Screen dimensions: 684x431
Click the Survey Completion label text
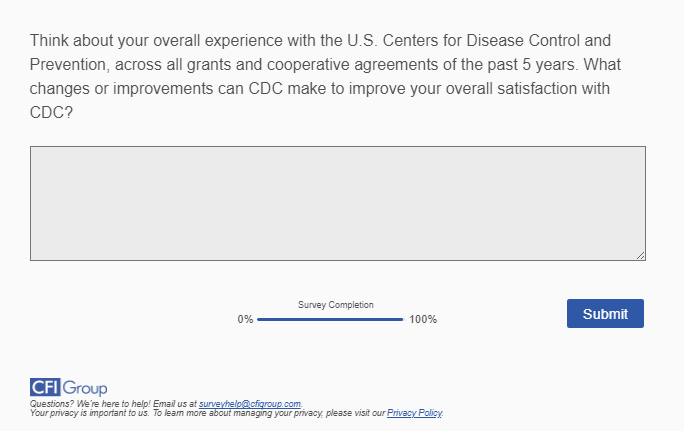pyautogui.click(x=336, y=305)
